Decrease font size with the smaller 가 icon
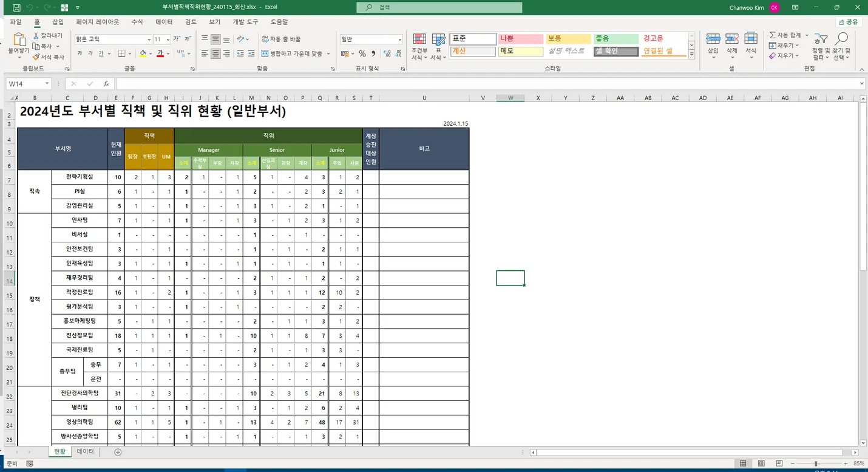 pyautogui.click(x=188, y=39)
